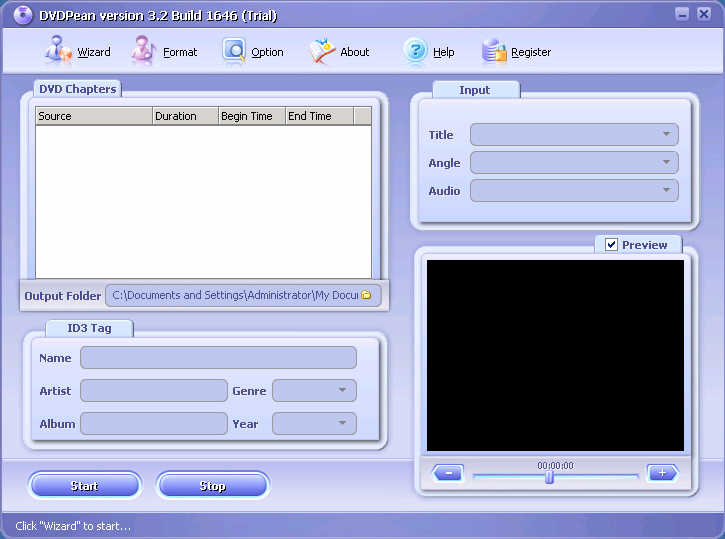This screenshot has height=539, width=725.
Task: Minimize the DVDPean window
Action: [x=682, y=14]
